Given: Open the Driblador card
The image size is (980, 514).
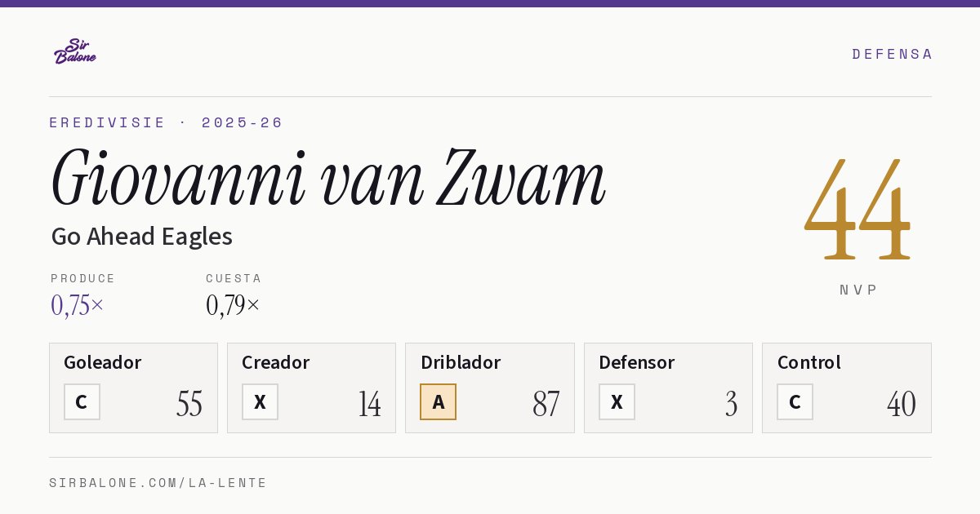Looking at the screenshot, I should [x=490, y=388].
